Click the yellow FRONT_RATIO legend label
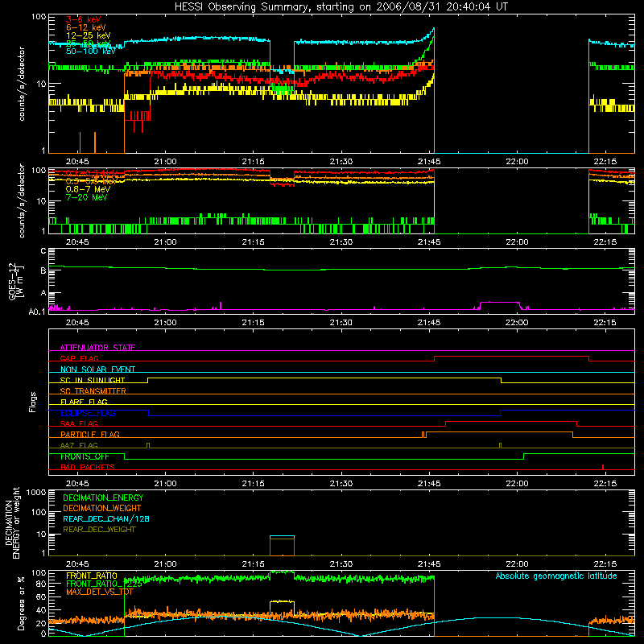The image size is (644, 644). point(92,576)
